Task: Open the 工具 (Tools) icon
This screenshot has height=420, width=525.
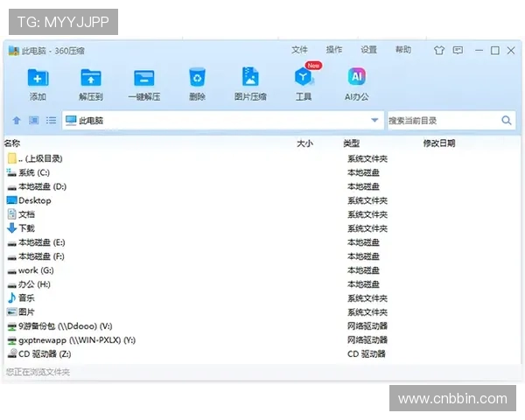Action: (304, 77)
